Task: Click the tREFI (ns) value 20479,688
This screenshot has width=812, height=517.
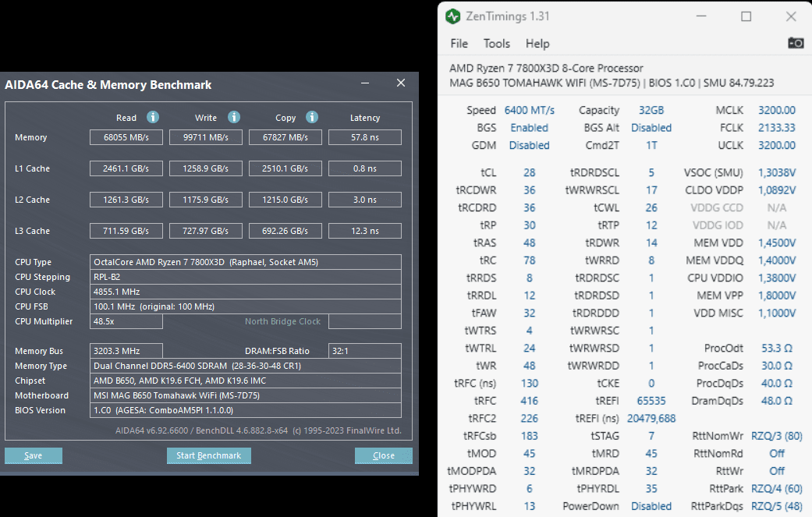Action: (x=651, y=419)
